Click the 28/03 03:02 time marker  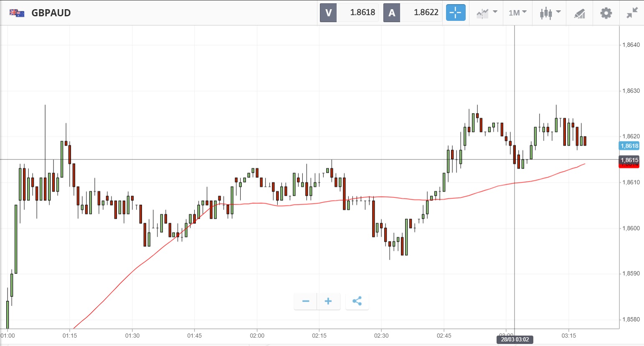coord(515,339)
